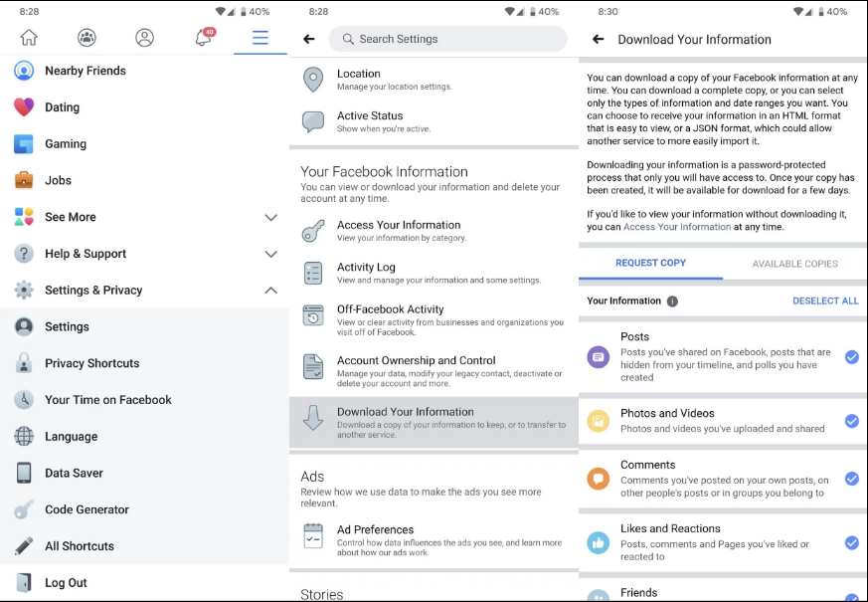Go back from Search Settings screen
This screenshot has height=602, width=868.
(309, 39)
